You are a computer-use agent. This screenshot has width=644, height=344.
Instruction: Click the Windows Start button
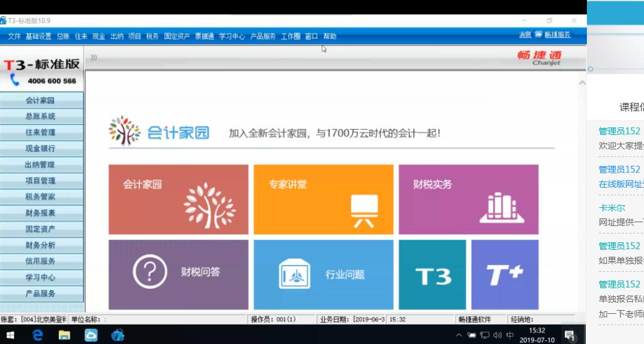point(11,335)
